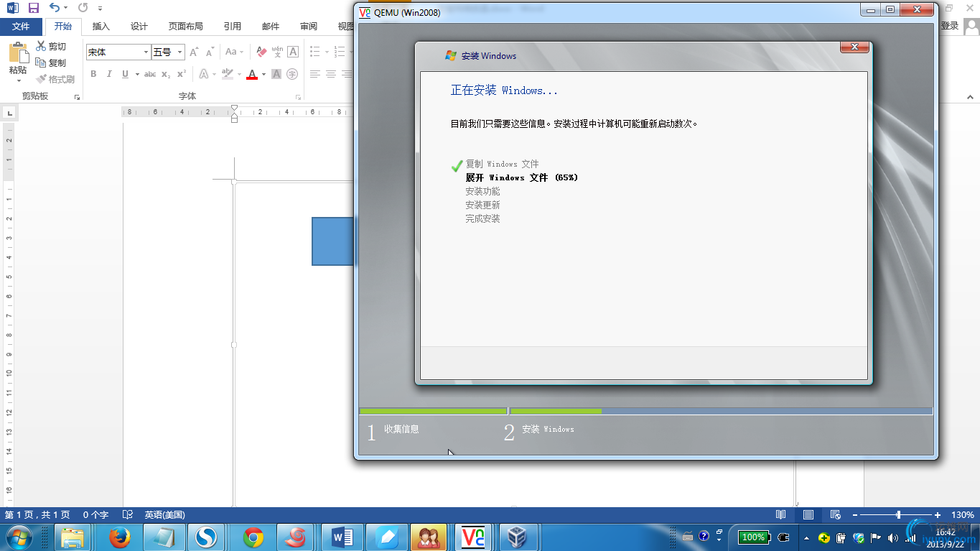
Task: Click the zoom slider in the status bar
Action: pyautogui.click(x=898, y=514)
